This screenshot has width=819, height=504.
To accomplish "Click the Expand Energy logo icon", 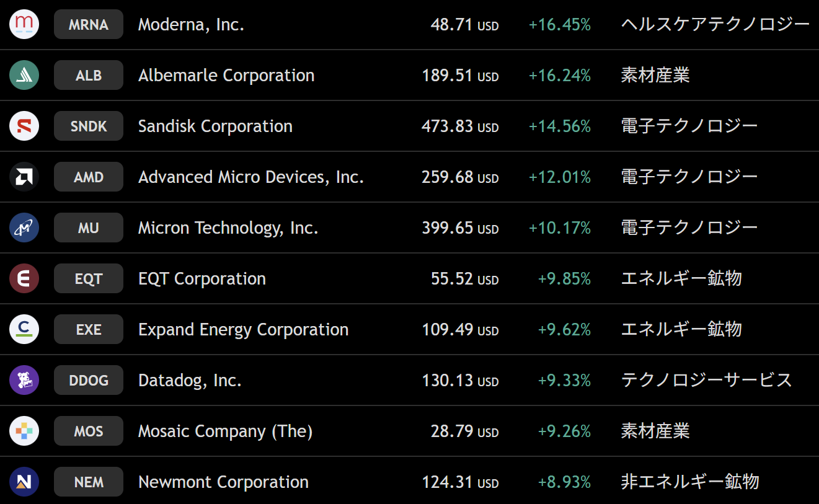I will coord(24,330).
